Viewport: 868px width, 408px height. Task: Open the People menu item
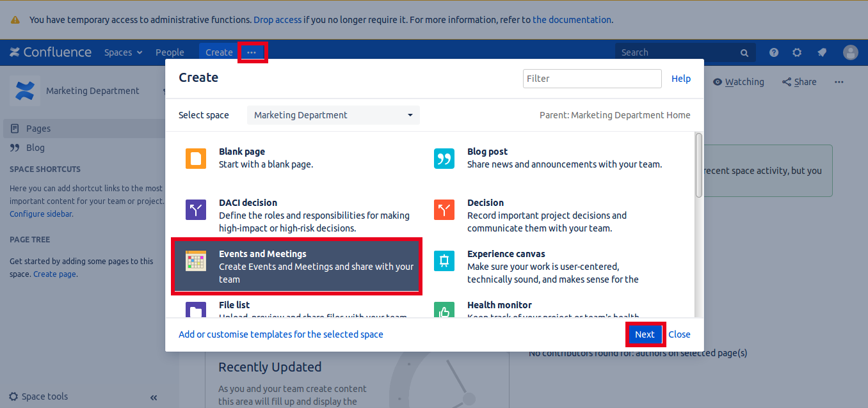click(170, 52)
